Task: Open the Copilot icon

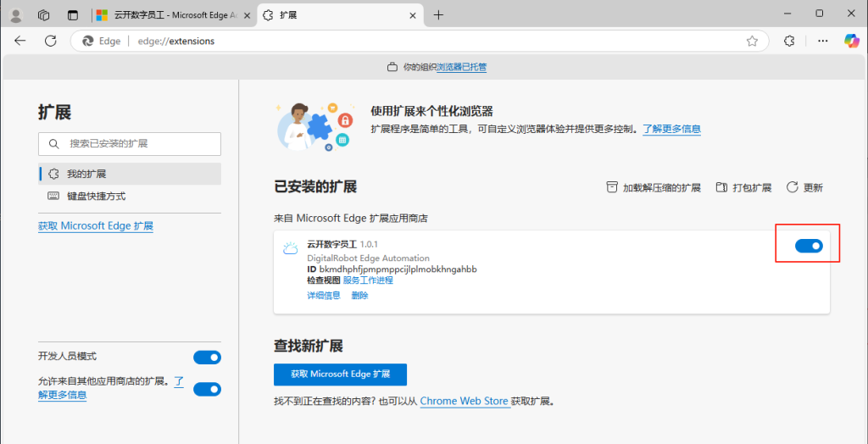Action: pyautogui.click(x=852, y=41)
